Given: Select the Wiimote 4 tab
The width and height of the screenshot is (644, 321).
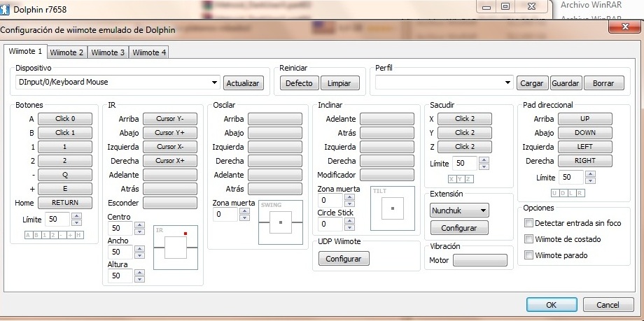Looking at the screenshot, I should tap(149, 52).
